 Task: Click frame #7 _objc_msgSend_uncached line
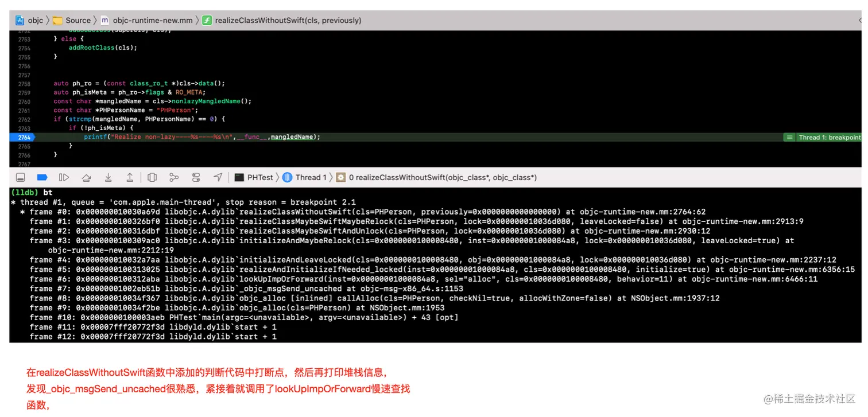(x=246, y=289)
